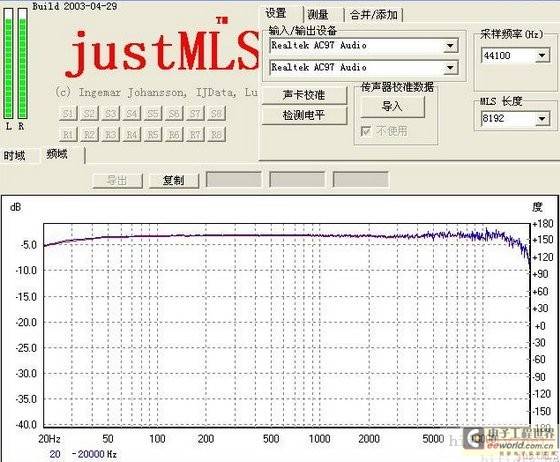Screen dimensions: 560x462
Task: Click the 导出 button
Action: point(117,181)
